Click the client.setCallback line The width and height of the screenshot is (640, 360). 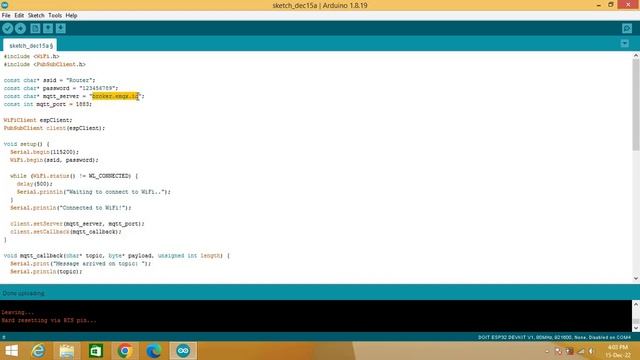(66, 232)
